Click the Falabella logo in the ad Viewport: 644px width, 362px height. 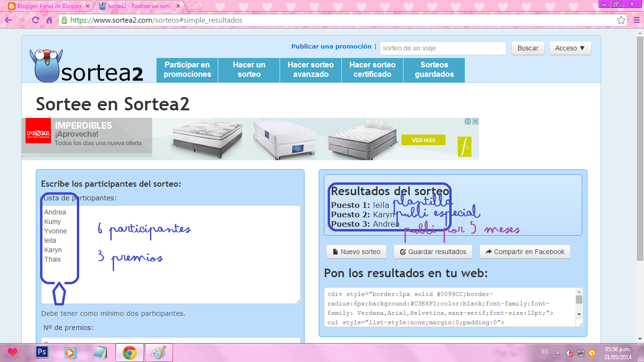464,147
